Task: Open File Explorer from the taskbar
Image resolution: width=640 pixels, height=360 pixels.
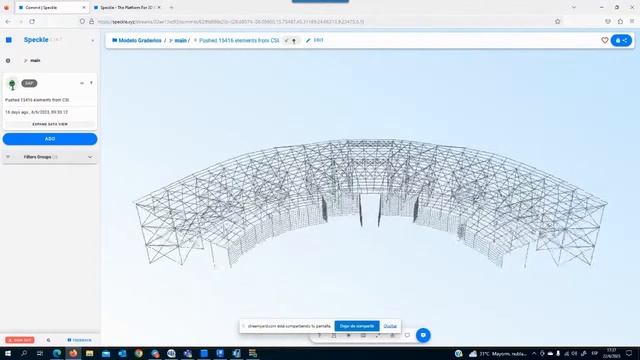Action: point(89,353)
